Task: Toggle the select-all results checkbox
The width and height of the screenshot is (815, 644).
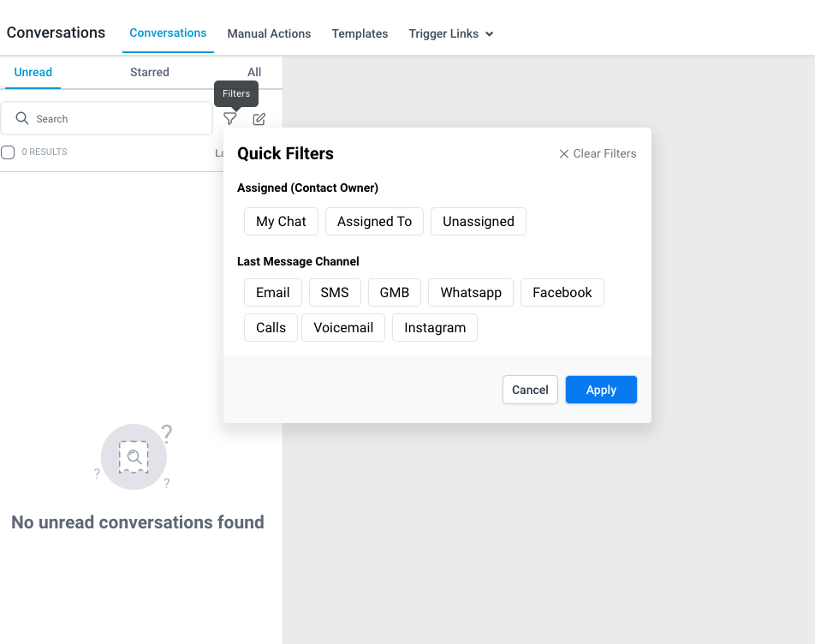Action: tap(8, 152)
